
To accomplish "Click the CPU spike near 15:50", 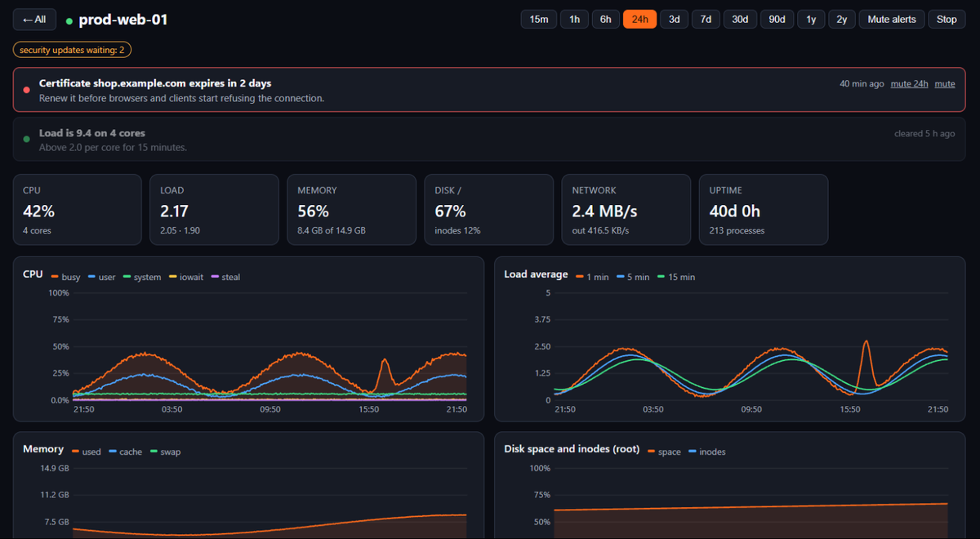I will click(385, 360).
